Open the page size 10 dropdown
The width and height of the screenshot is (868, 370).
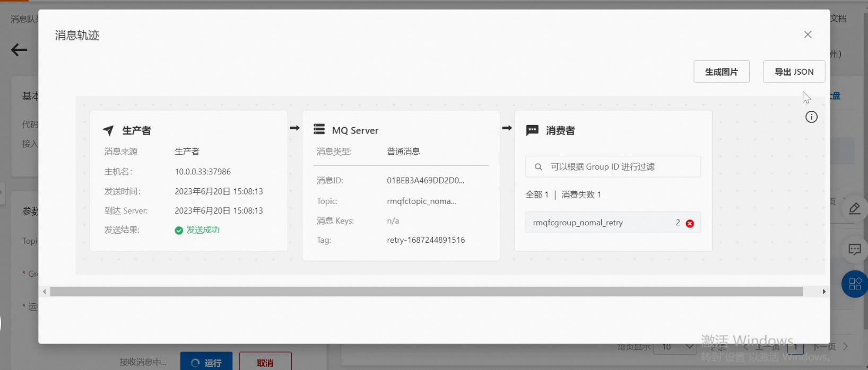675,347
